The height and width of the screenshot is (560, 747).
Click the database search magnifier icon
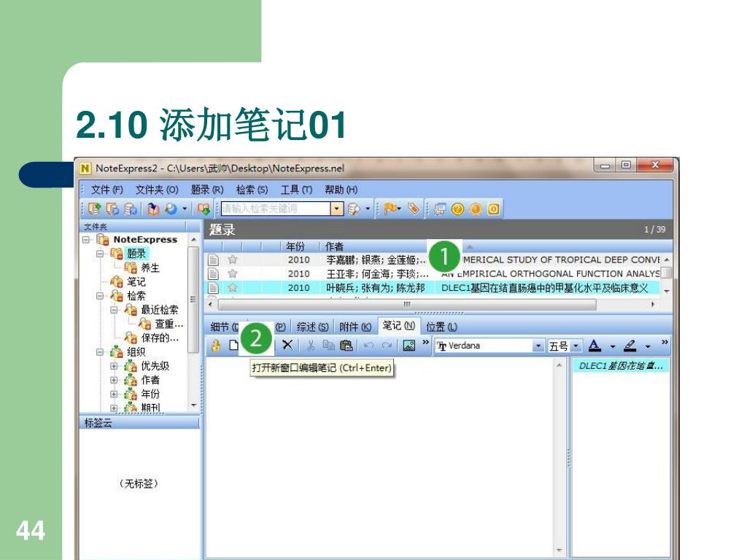point(354,209)
